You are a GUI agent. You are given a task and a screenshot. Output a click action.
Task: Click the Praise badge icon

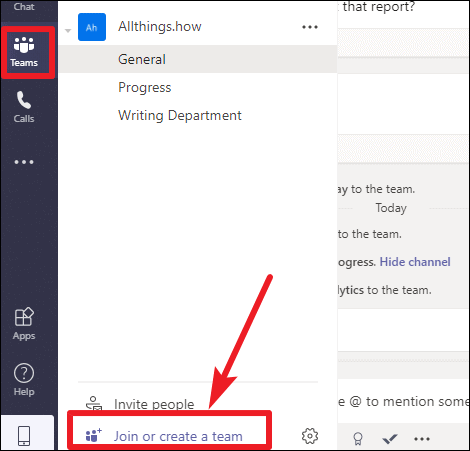358,439
